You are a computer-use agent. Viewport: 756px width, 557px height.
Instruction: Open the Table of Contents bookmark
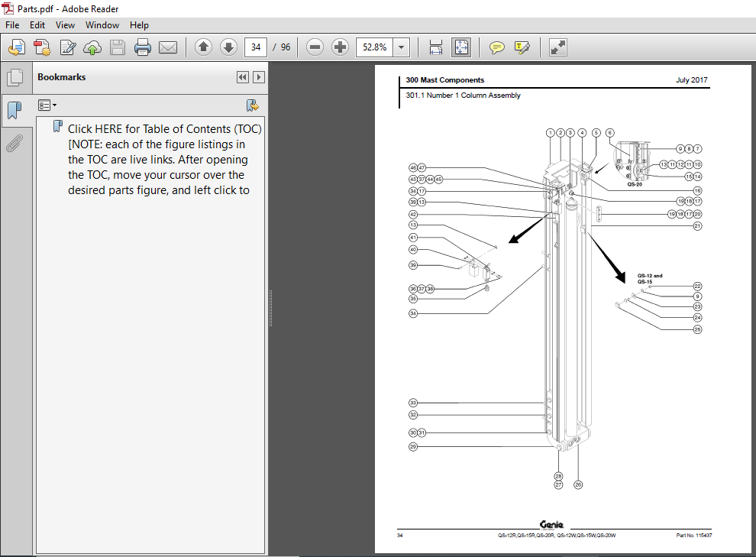(164, 159)
